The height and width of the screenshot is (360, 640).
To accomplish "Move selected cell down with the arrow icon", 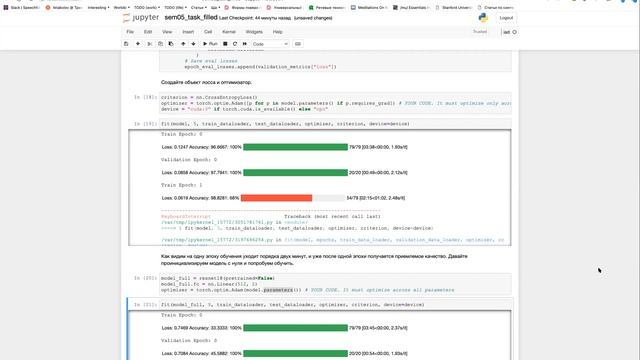I will coord(193,44).
